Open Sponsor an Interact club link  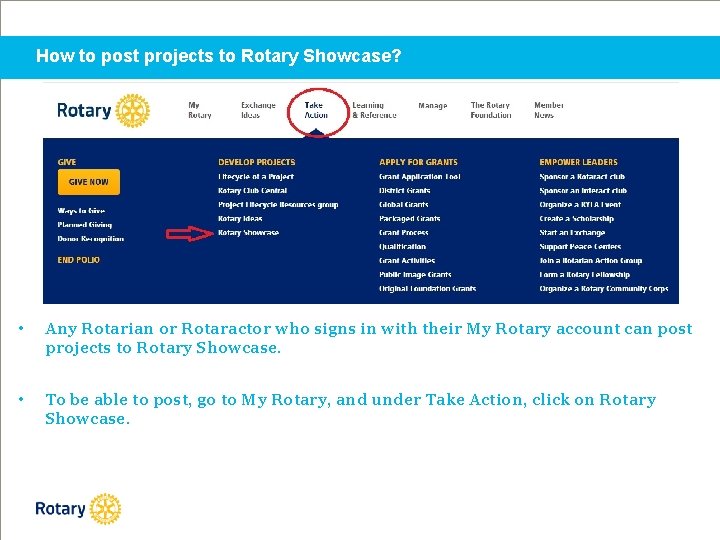click(583, 191)
